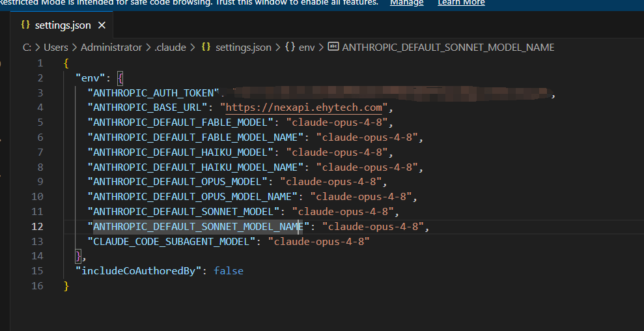Click the ANTHROPIC_AUTH_TOKEN key
Viewport: 644px width, 331px height.
[154, 93]
